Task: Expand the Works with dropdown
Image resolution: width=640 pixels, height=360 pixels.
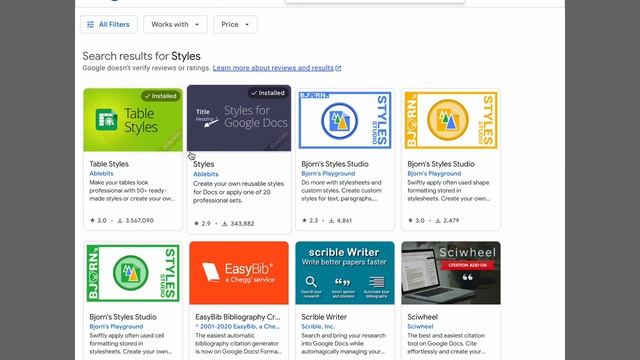Action: (175, 24)
